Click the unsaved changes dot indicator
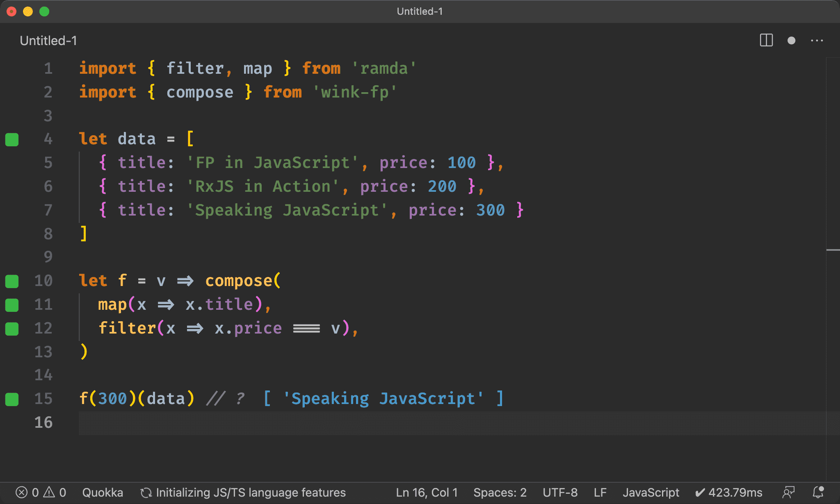Screen dimensions: 840x504 (x=792, y=41)
